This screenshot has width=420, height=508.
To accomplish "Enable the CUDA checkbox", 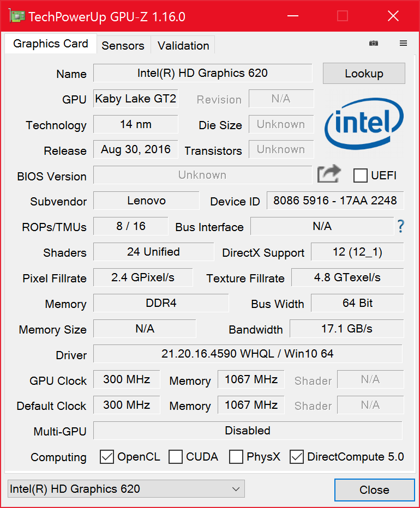I will click(176, 457).
